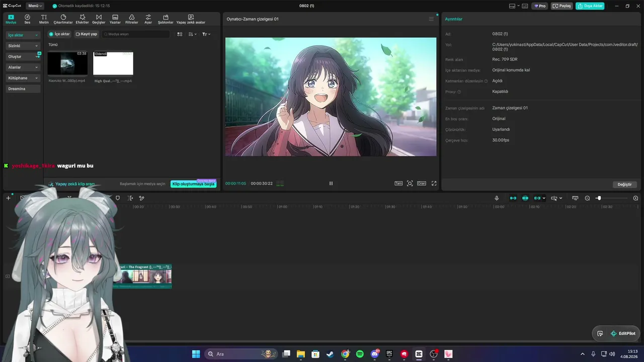Open the player panel hamburger menu
Screen dimensions: 644x362
(x=431, y=19)
